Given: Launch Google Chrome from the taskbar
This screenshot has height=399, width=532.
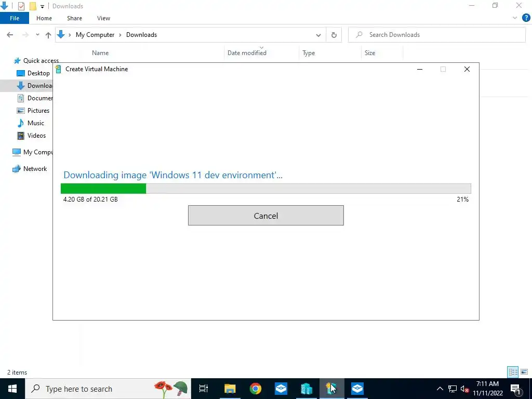Looking at the screenshot, I should [256, 389].
